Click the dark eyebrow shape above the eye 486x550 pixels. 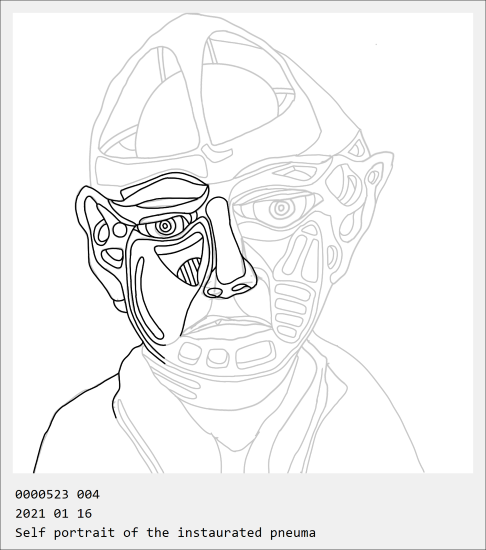pyautogui.click(x=165, y=191)
